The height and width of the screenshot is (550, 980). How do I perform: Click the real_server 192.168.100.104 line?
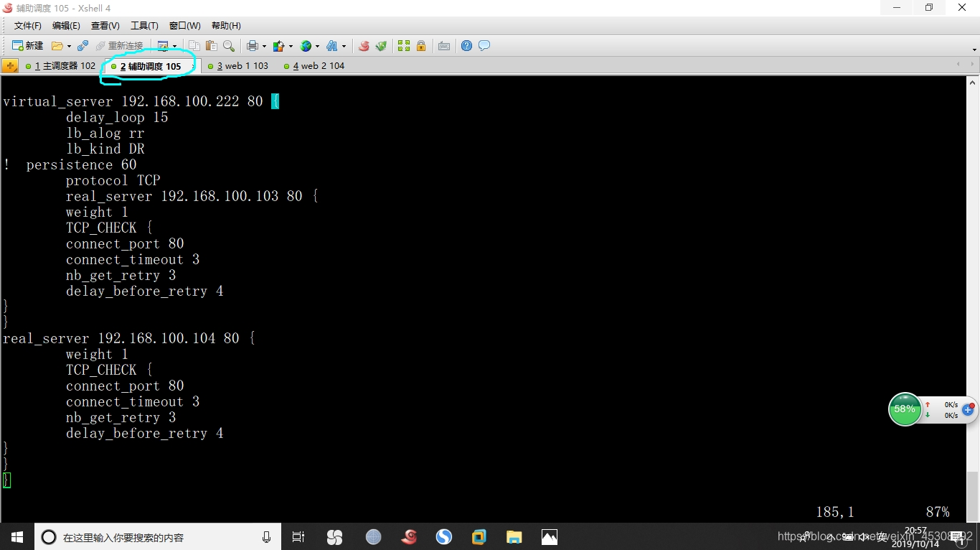(x=129, y=339)
